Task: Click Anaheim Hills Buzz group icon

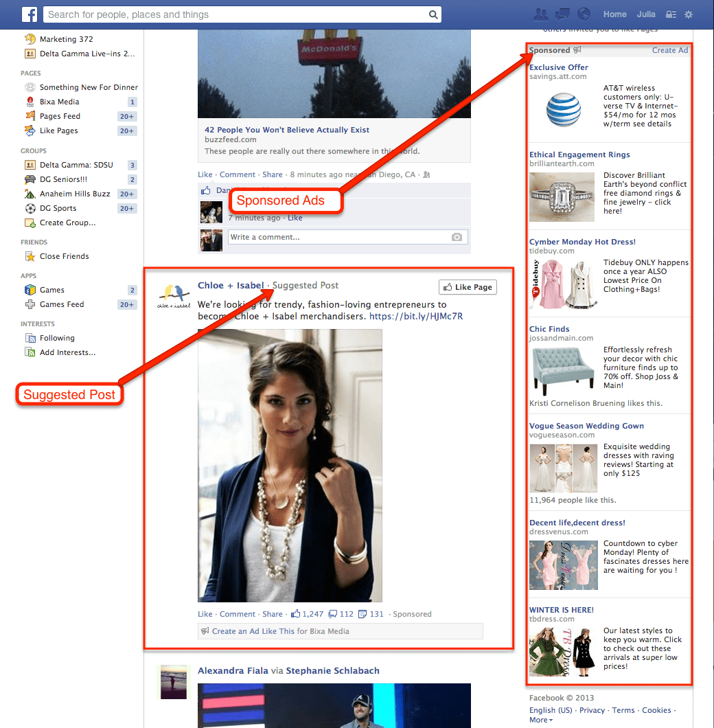Action: (x=30, y=194)
